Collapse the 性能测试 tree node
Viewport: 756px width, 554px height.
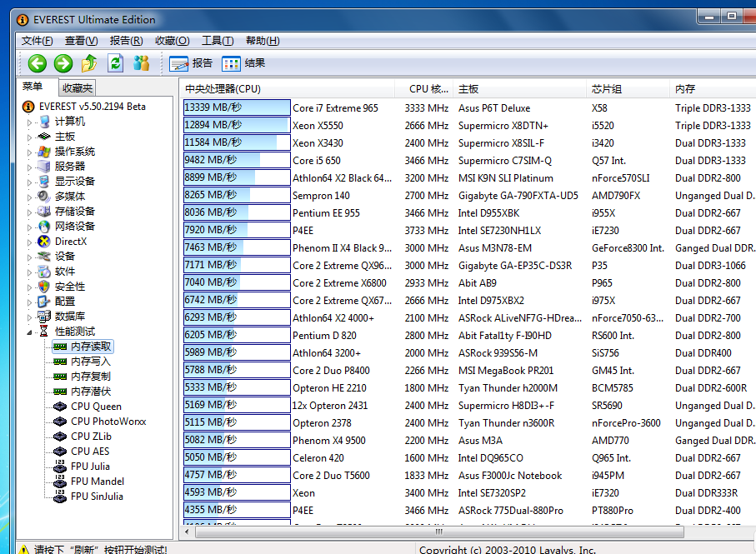(30, 332)
